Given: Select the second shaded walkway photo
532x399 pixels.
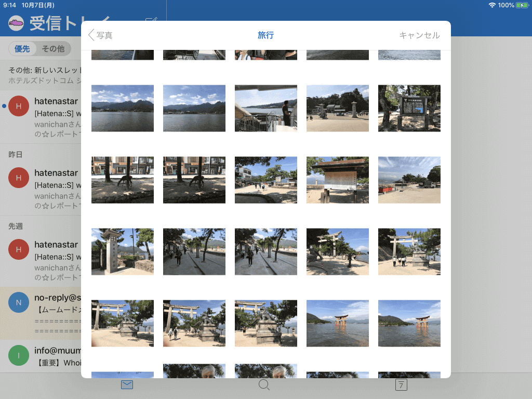Looking at the screenshot, I should click(266, 251).
